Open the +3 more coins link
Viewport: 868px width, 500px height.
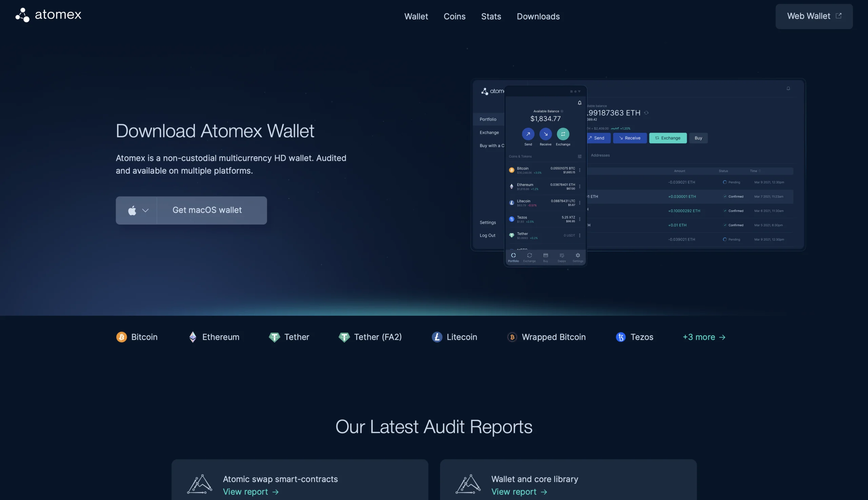click(x=704, y=337)
